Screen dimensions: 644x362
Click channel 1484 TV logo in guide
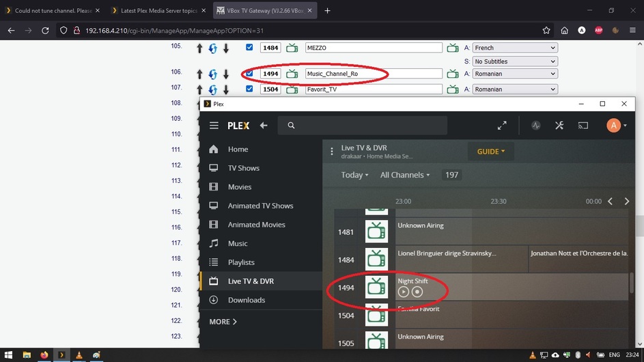click(376, 260)
